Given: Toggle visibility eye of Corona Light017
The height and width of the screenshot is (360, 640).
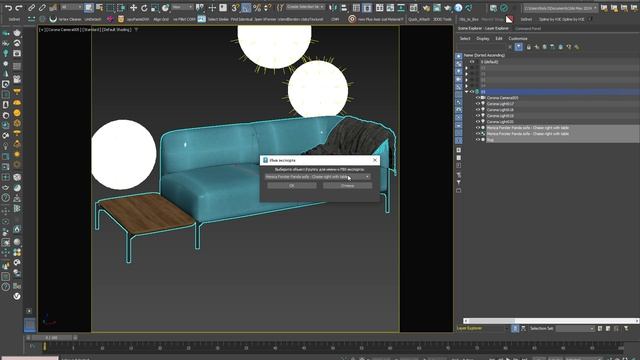Looking at the screenshot, I should point(478,104).
